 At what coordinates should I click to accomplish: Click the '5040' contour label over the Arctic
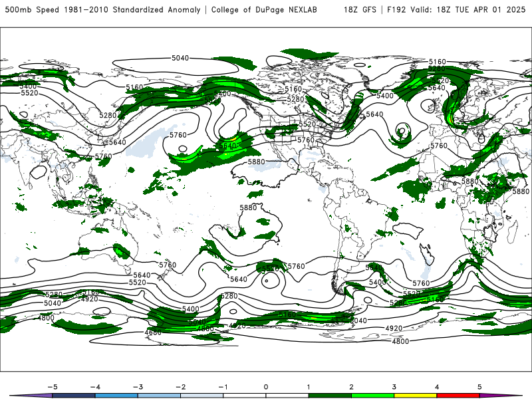click(x=180, y=58)
